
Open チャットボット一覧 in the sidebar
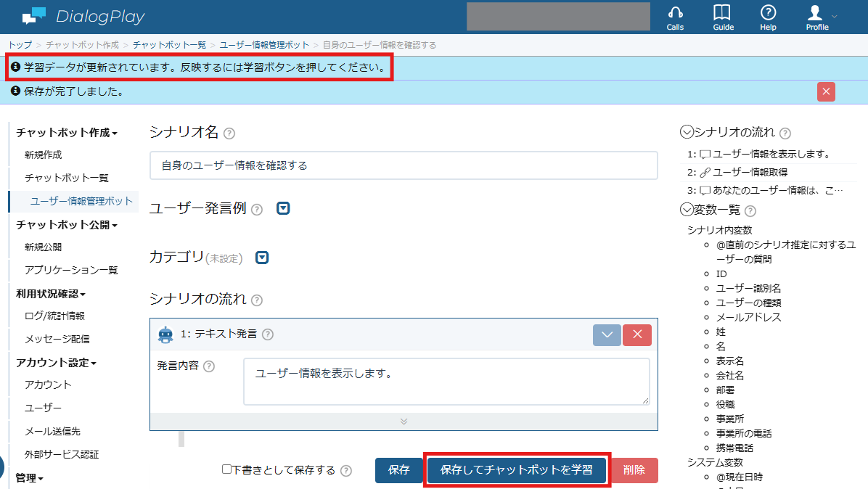(x=67, y=178)
